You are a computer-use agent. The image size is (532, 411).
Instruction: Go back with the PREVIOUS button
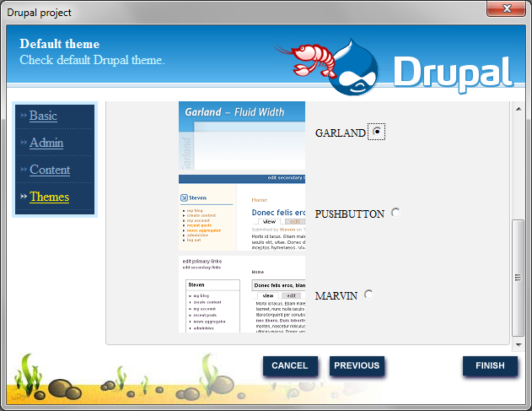357,365
